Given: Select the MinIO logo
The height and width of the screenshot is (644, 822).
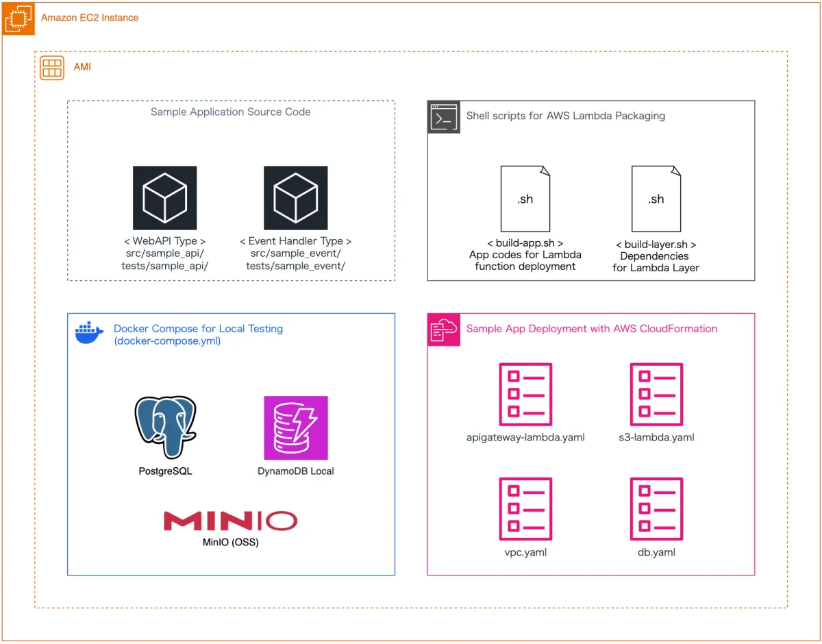Looking at the screenshot, I should point(230,521).
